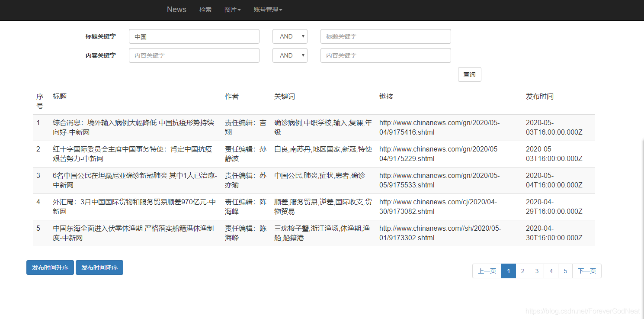Focus the first 内容关键字 input field
Image resolution: width=644 pixels, height=319 pixels.
coord(194,55)
